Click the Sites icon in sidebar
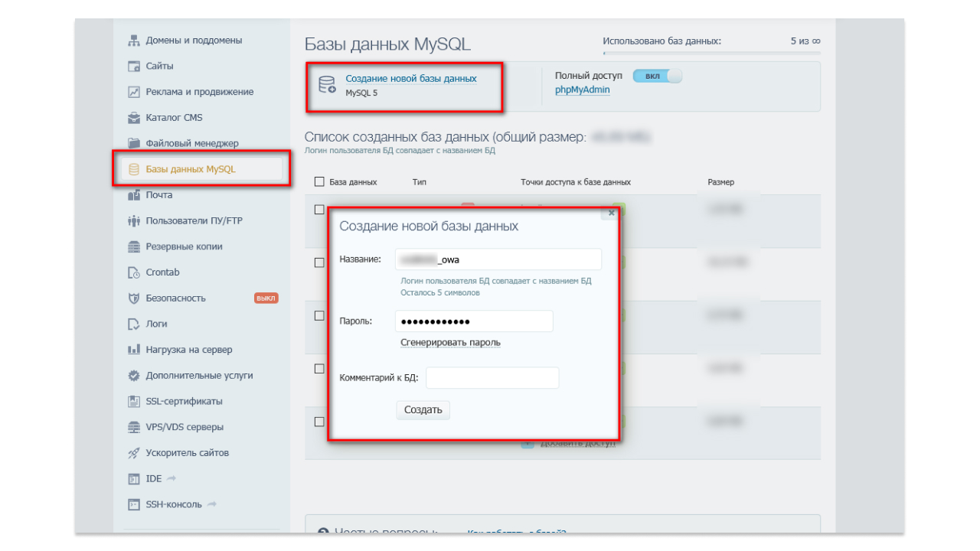The height and width of the screenshot is (551, 980). pyautogui.click(x=133, y=67)
